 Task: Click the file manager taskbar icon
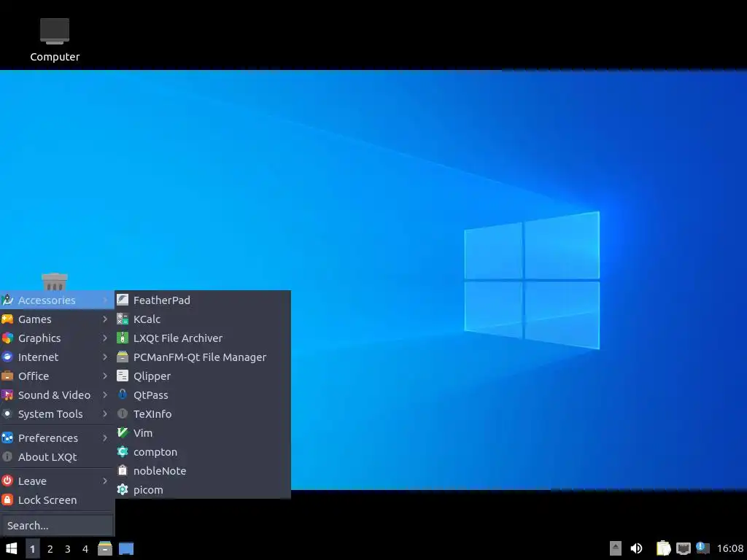tap(105, 548)
